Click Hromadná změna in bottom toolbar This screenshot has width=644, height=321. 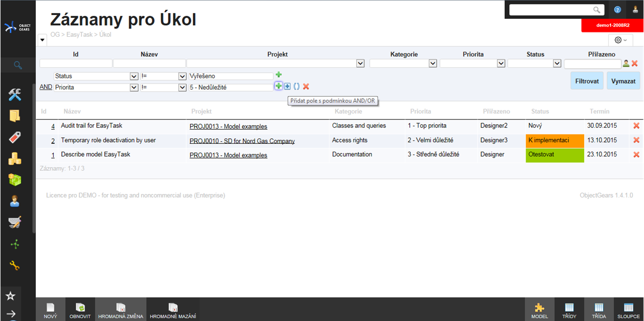point(121,309)
